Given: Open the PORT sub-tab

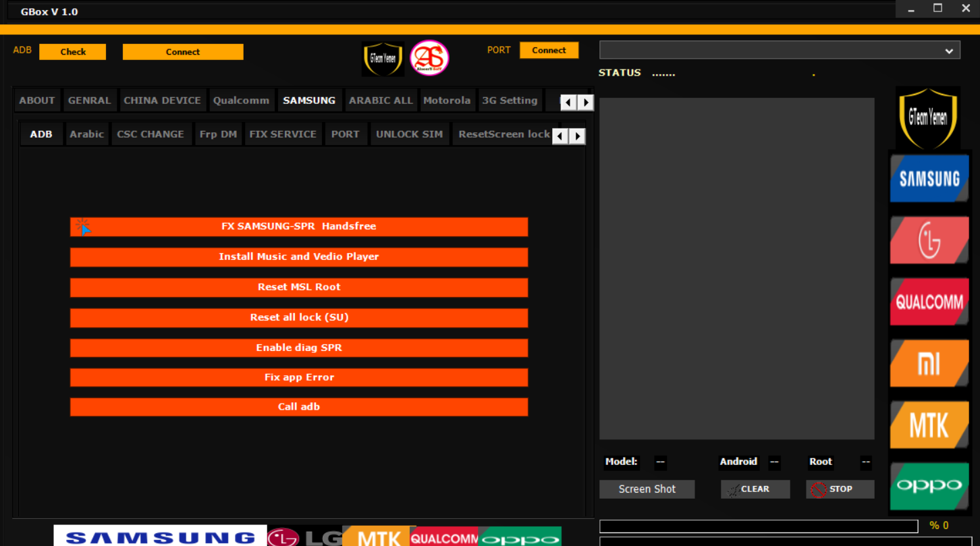Looking at the screenshot, I should click(x=346, y=134).
